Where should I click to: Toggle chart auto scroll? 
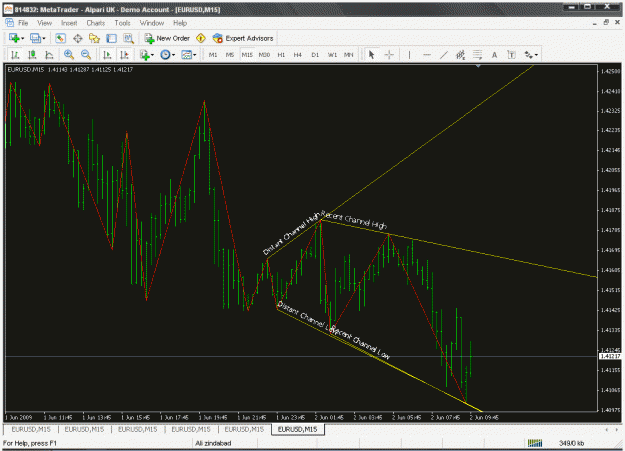[107, 55]
